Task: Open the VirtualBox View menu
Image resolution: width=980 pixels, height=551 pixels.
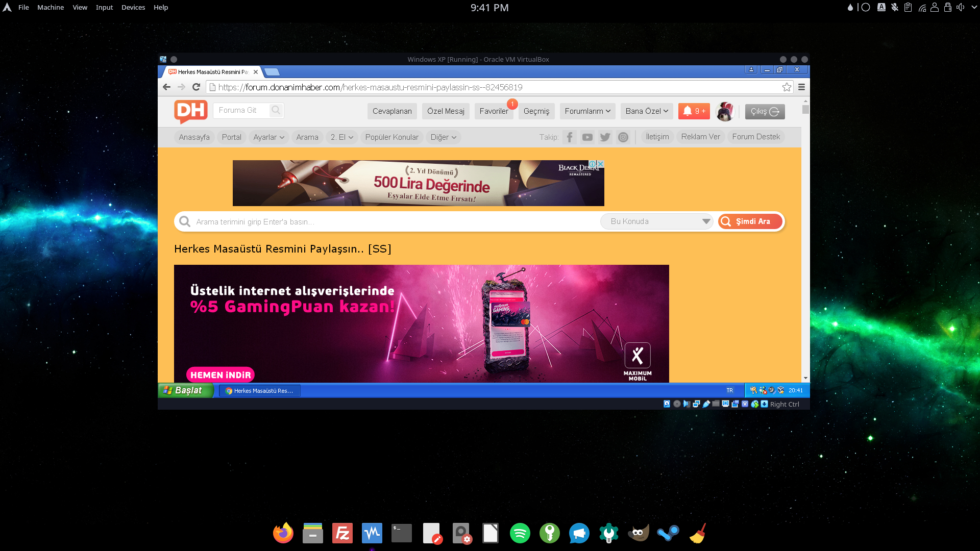Action: (x=80, y=7)
